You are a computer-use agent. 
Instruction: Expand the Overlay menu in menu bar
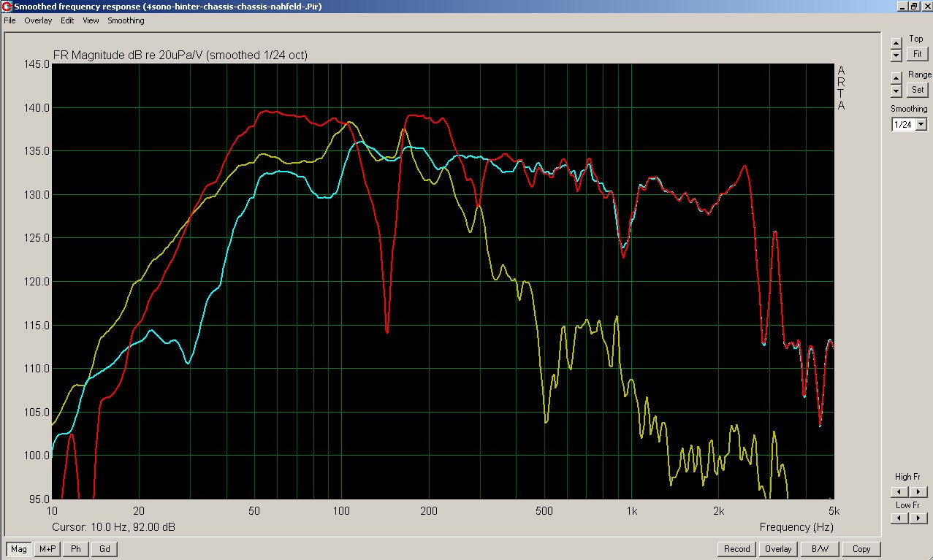38,20
